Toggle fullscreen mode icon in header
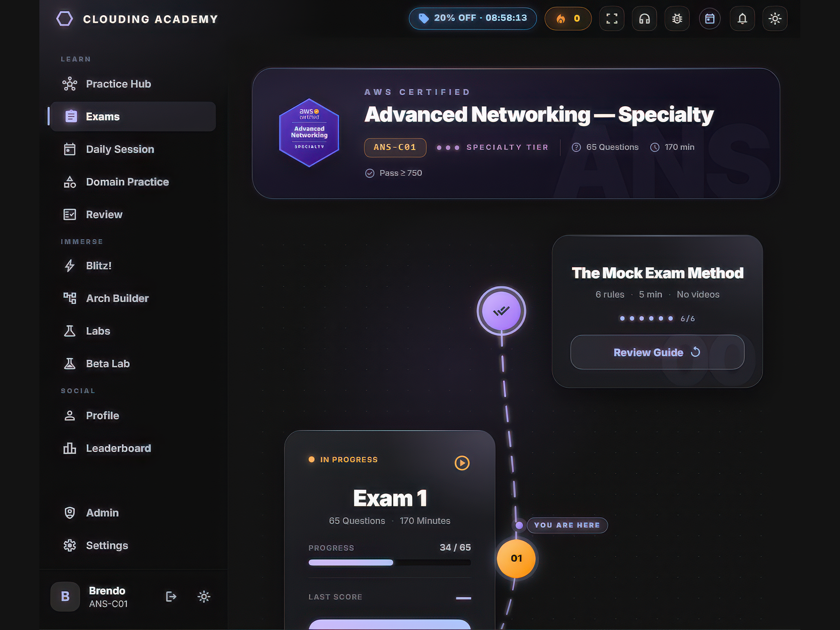Viewport: 840px width, 630px height. pyautogui.click(x=611, y=18)
